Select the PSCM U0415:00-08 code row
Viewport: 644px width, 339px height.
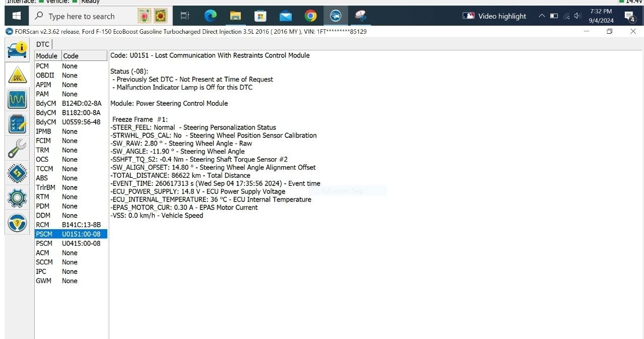point(71,243)
